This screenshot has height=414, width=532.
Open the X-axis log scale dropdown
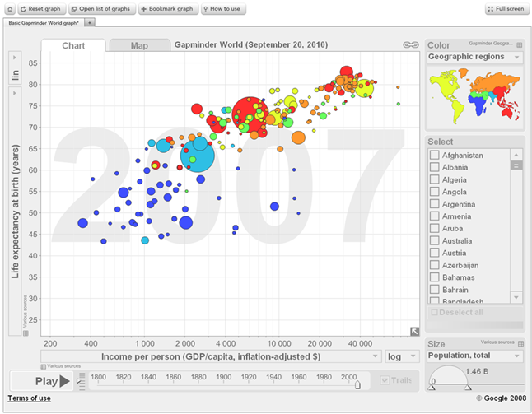tap(402, 356)
